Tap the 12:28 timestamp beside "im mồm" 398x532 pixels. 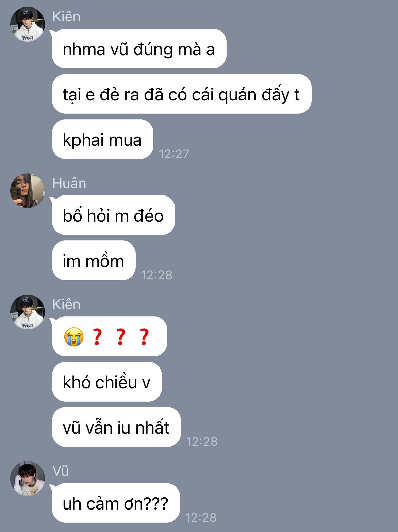coord(156,275)
